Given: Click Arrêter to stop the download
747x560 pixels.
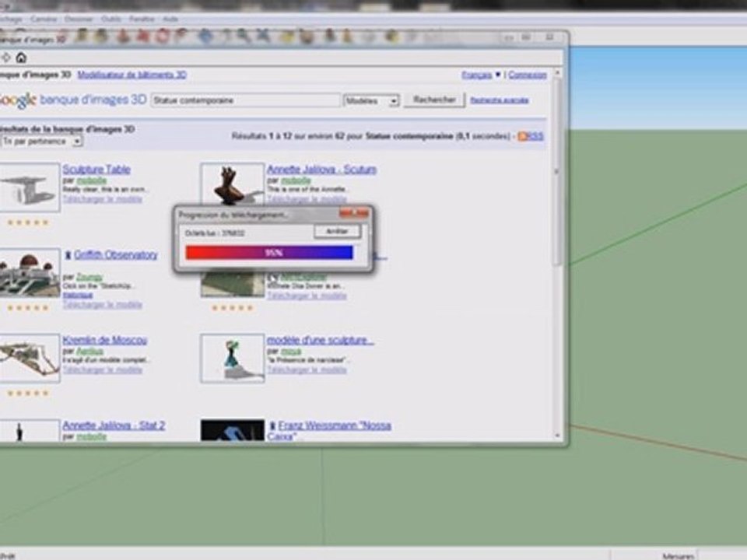Looking at the screenshot, I should [x=337, y=232].
